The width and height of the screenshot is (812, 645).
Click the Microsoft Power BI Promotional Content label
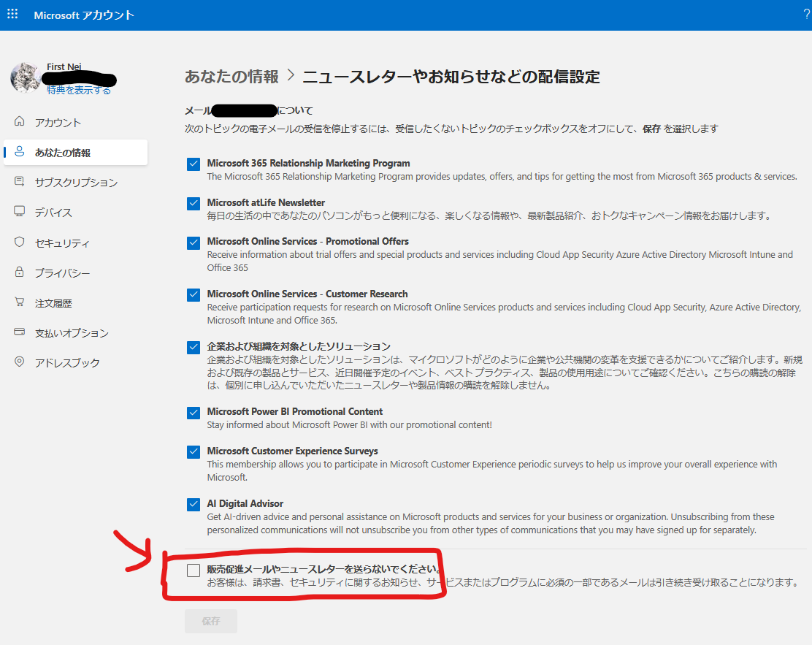[295, 411]
